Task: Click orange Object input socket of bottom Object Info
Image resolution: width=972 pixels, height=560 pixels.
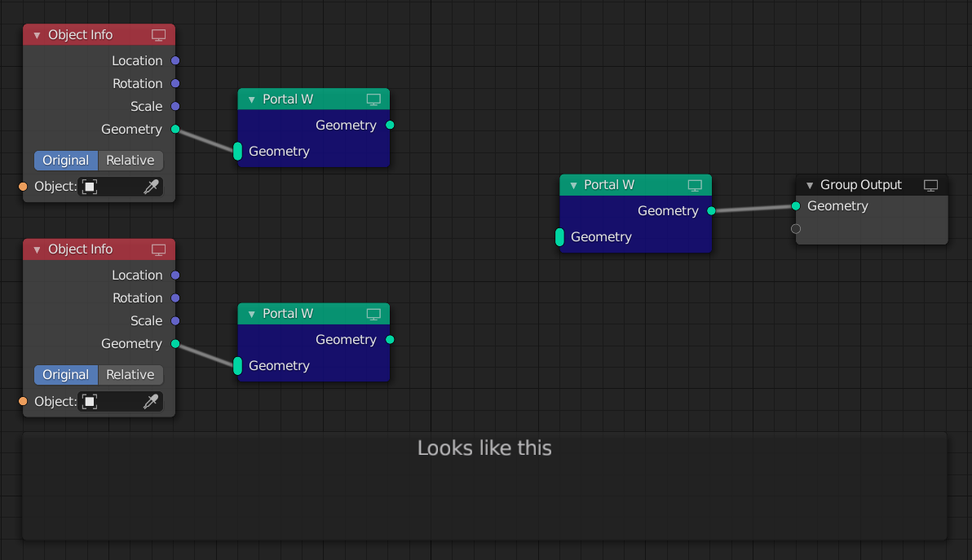Action: (23, 401)
